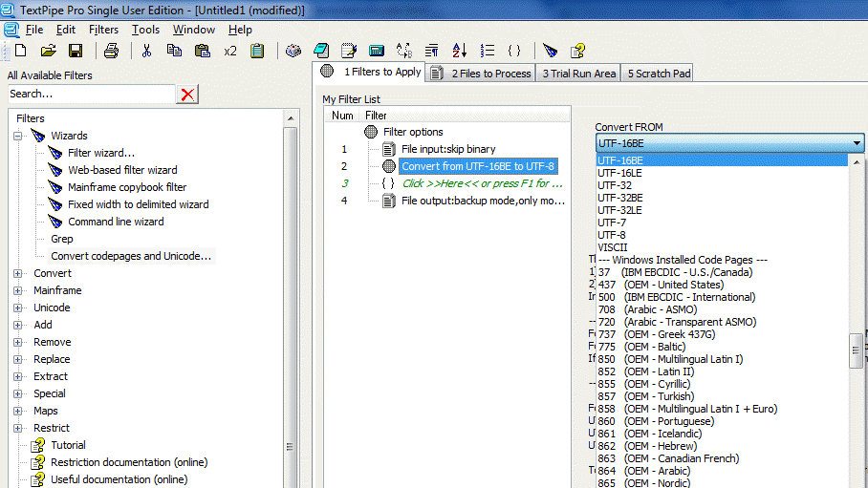Click the Cut scissors icon
Viewport: 868px width, 488px height.
[x=147, y=51]
